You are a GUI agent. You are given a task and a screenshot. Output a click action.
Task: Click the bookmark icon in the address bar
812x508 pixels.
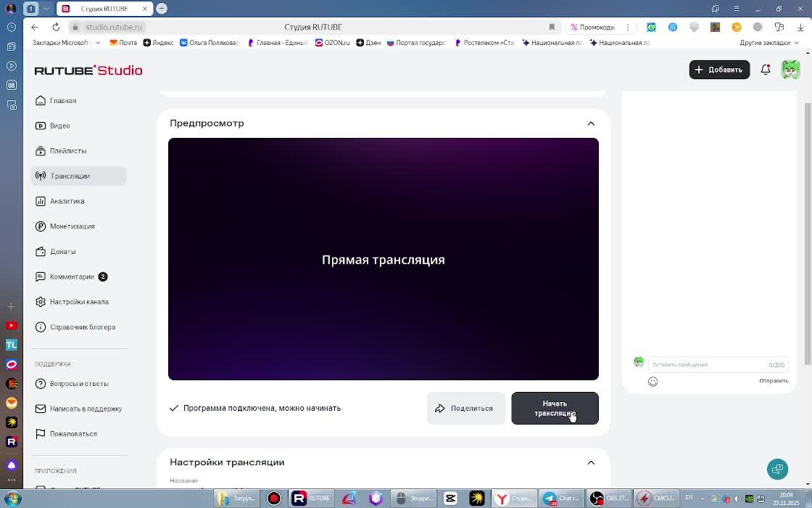coord(552,27)
